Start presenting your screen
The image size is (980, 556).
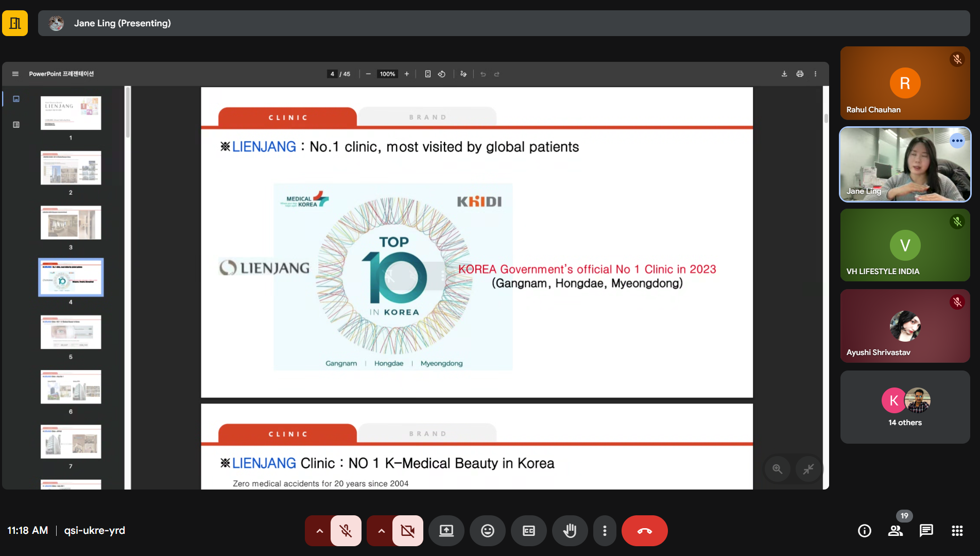[446, 530]
